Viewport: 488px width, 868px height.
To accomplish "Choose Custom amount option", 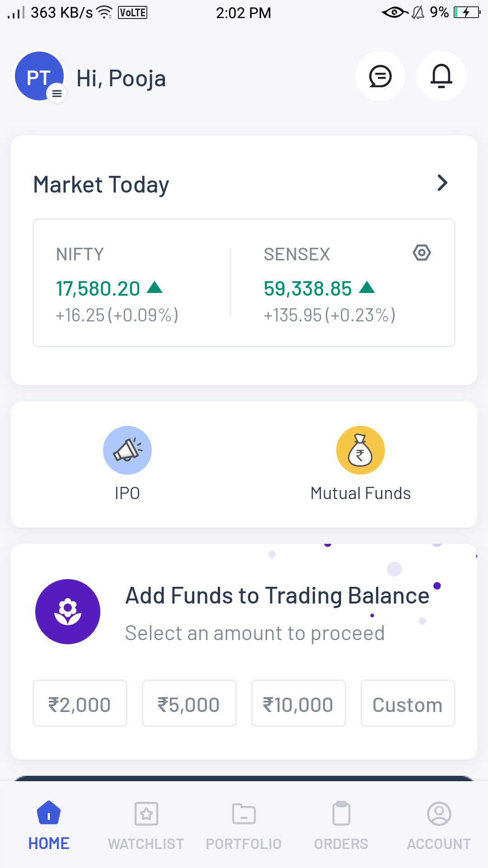I will point(408,703).
